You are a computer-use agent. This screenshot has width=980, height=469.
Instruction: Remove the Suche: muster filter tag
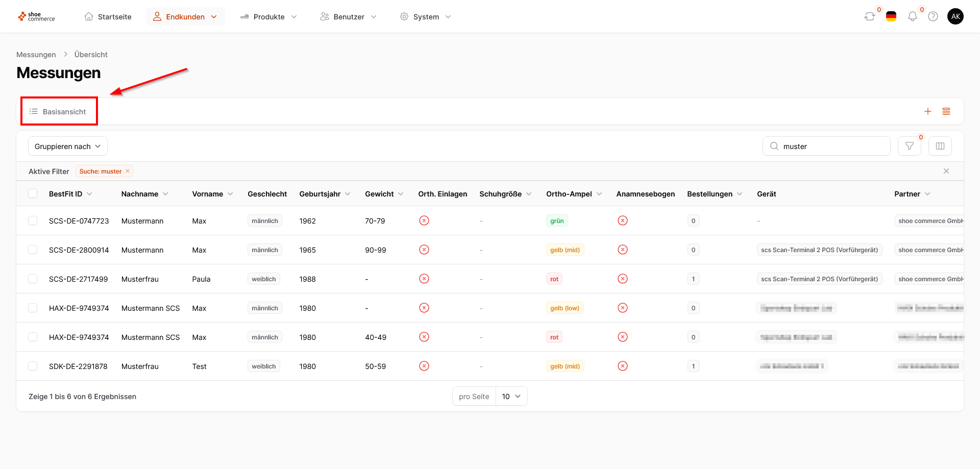[128, 171]
